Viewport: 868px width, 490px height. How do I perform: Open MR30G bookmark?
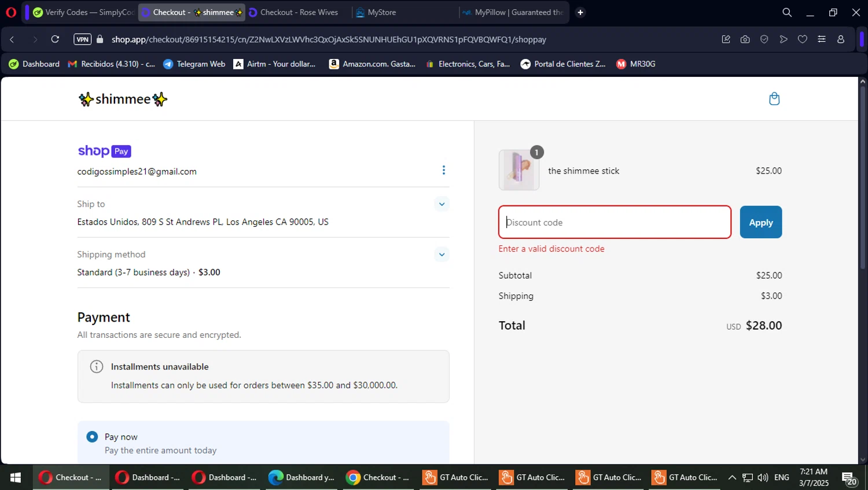tap(636, 64)
